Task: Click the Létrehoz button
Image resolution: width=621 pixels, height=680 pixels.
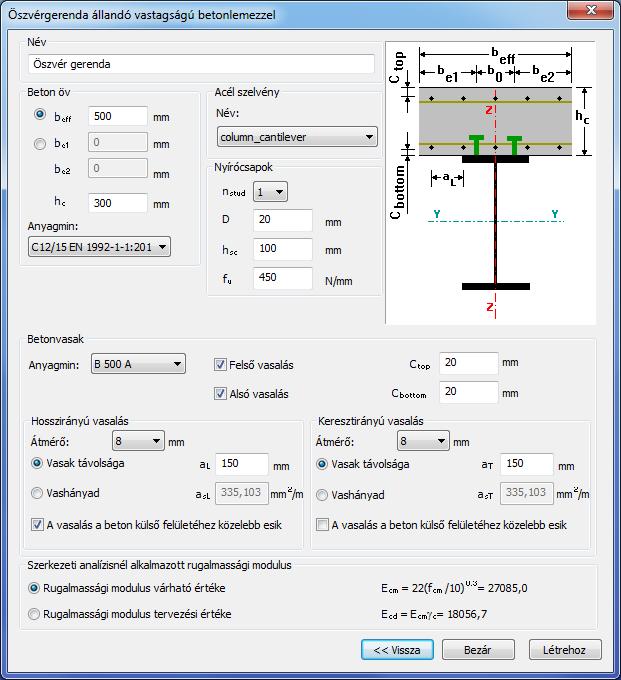Action: coord(565,650)
